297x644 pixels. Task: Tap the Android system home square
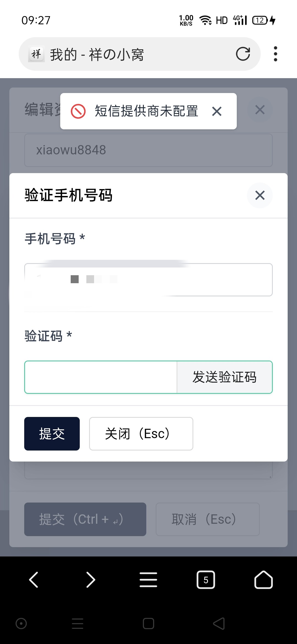click(x=148, y=623)
